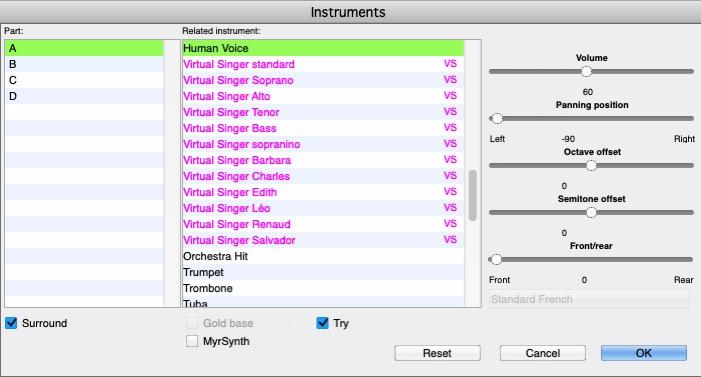Click the Standard French language field
Screen dimensions: 701x377
pos(589,299)
